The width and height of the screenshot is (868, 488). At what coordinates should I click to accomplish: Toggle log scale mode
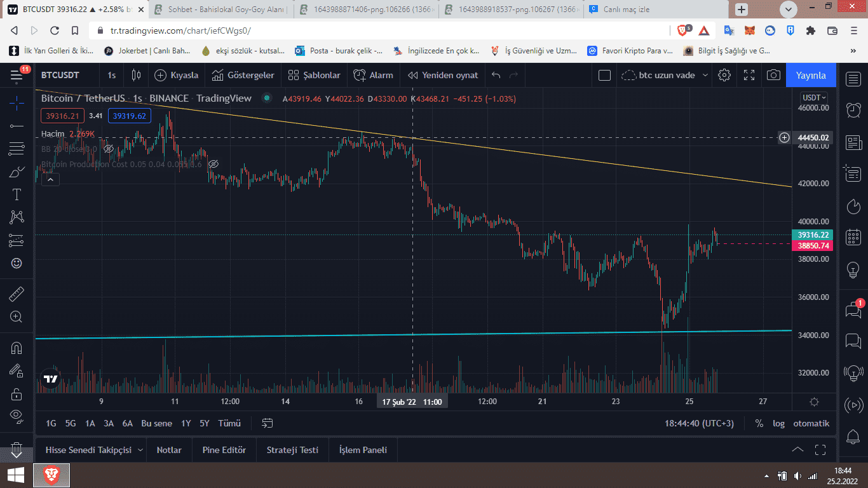coord(778,423)
